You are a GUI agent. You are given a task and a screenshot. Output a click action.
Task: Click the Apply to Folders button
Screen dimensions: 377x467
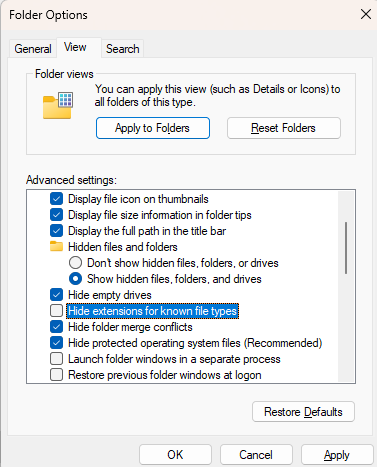[x=153, y=128]
